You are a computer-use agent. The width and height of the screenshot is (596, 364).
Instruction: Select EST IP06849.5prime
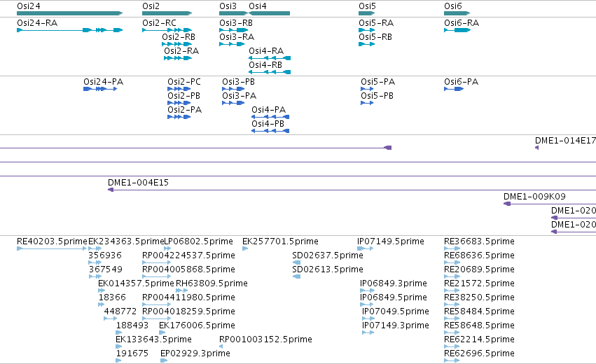coord(367,305)
